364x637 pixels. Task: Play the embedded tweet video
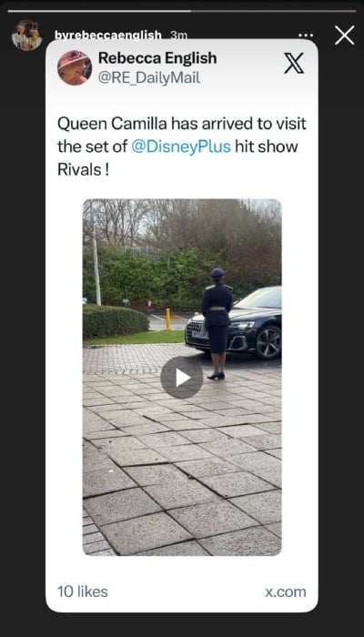(x=182, y=378)
